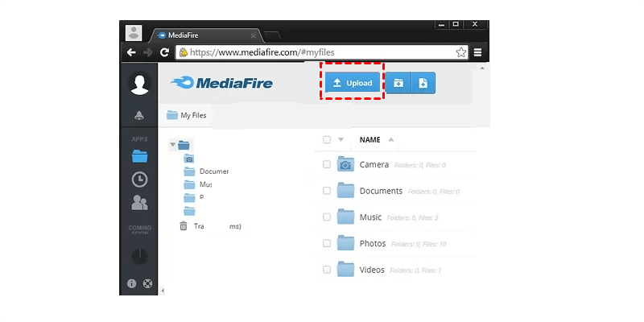644x322 pixels.
Task: Open the selection dropdown arrow beside header checkbox
Action: [x=341, y=139]
